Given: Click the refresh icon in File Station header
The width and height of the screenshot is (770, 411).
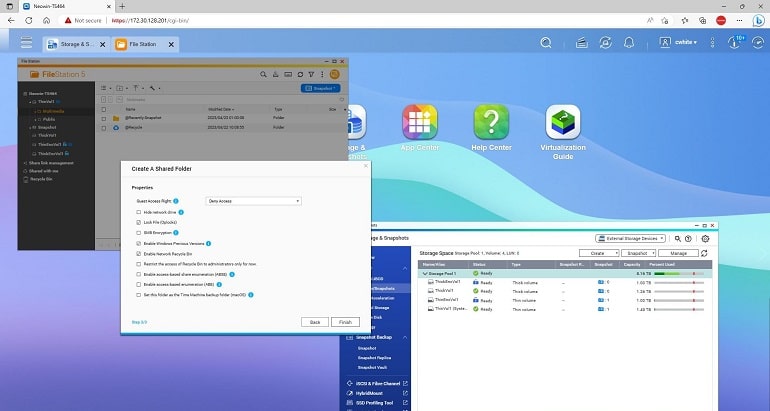Looking at the screenshot, I should (300, 75).
